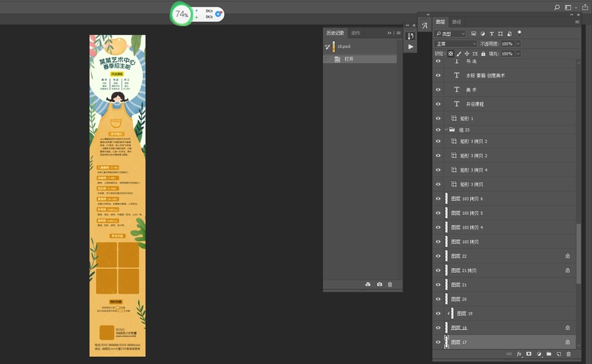Delete current state trash icon in History
Screen dimensions: 592x364
390,284
